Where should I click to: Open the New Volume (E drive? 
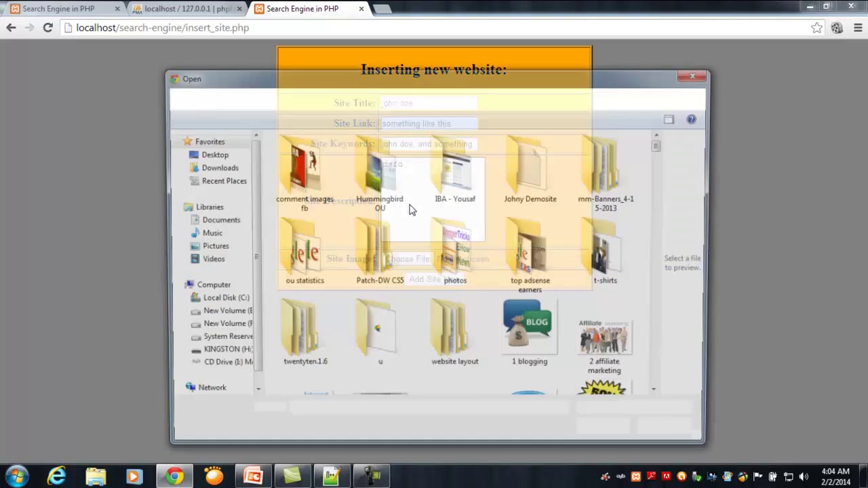pos(228,310)
